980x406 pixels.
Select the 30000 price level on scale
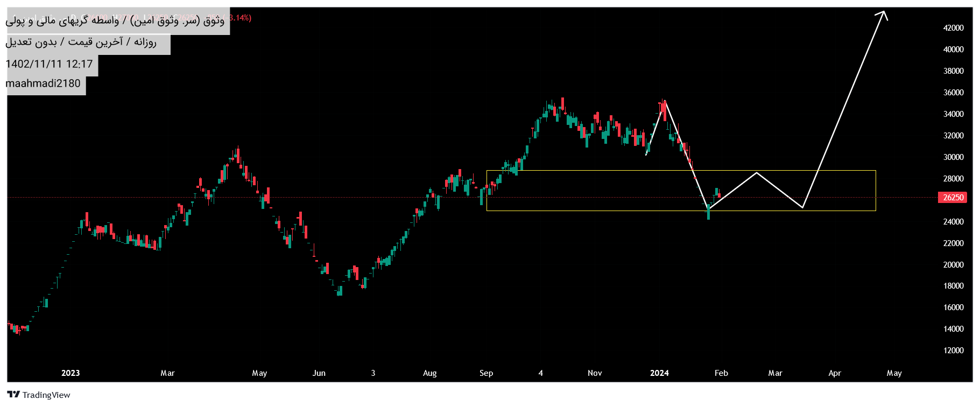pyautogui.click(x=953, y=157)
